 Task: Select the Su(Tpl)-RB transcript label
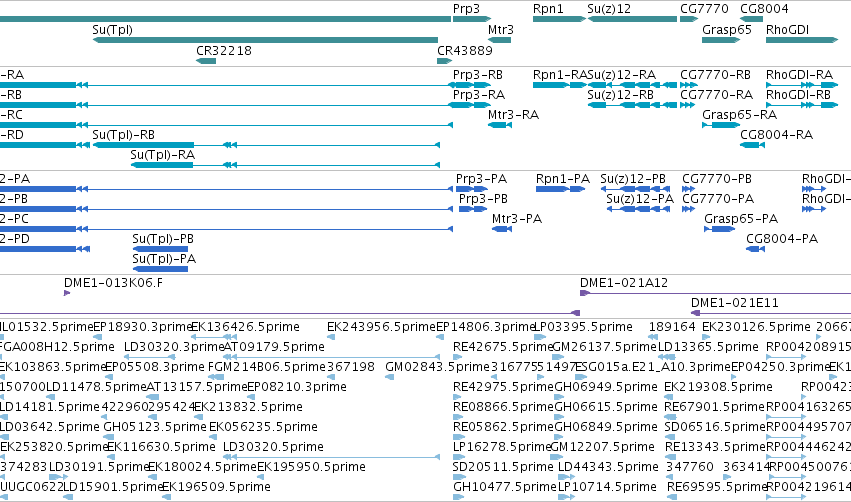click(x=124, y=135)
